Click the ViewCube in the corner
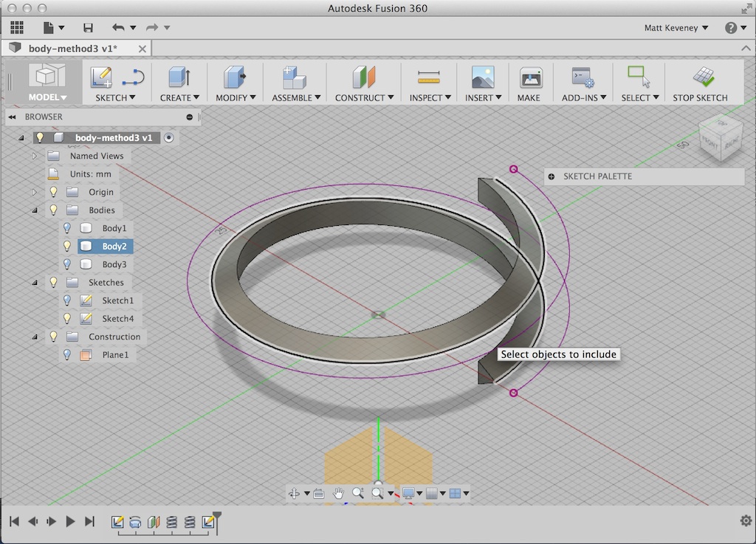This screenshot has width=756, height=544. point(721,137)
